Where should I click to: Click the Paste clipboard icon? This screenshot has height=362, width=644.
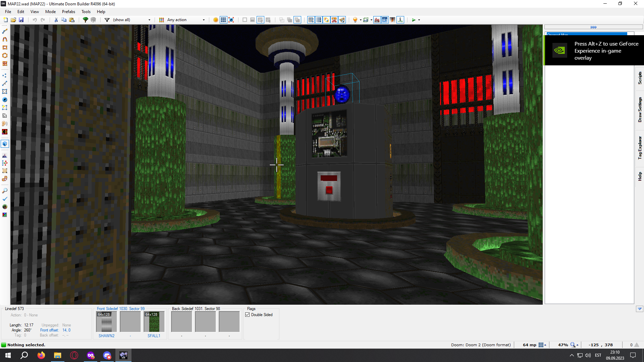[72, 20]
